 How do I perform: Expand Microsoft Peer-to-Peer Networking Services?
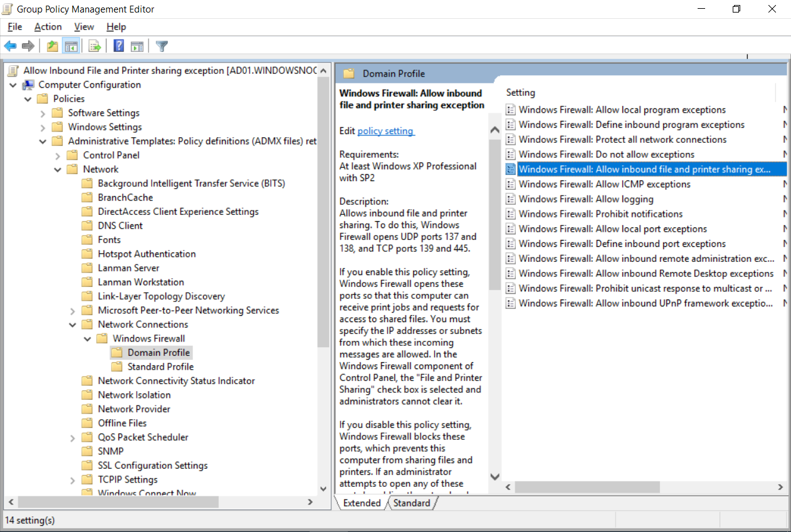pyautogui.click(x=73, y=310)
